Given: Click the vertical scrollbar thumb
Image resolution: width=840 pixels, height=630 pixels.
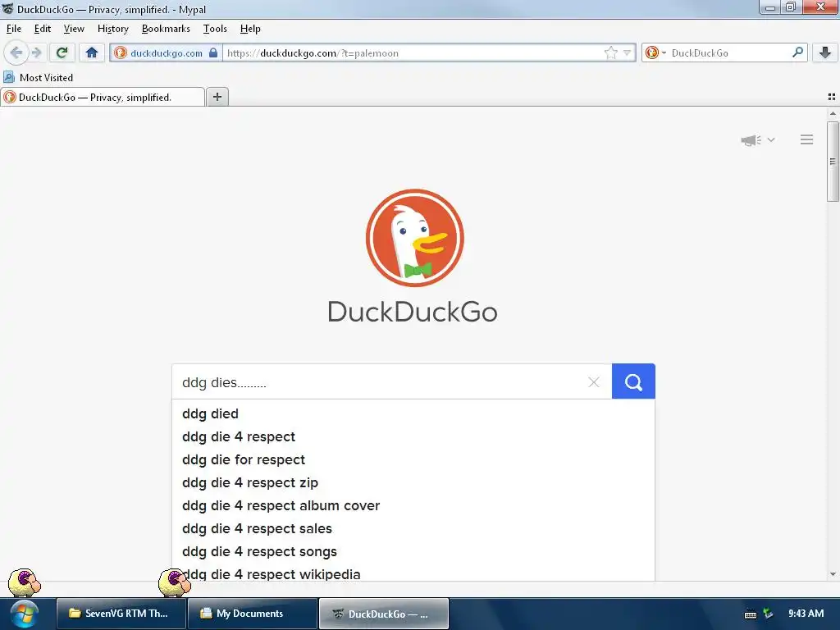Looking at the screenshot, I should (x=833, y=162).
